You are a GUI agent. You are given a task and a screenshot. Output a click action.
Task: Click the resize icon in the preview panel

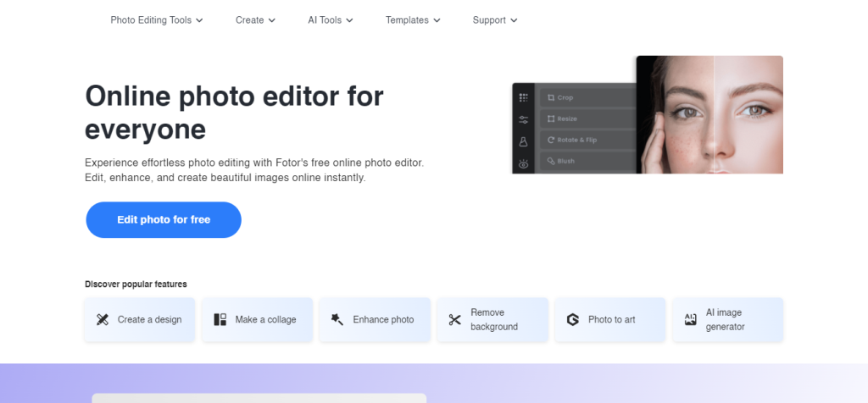point(551,119)
